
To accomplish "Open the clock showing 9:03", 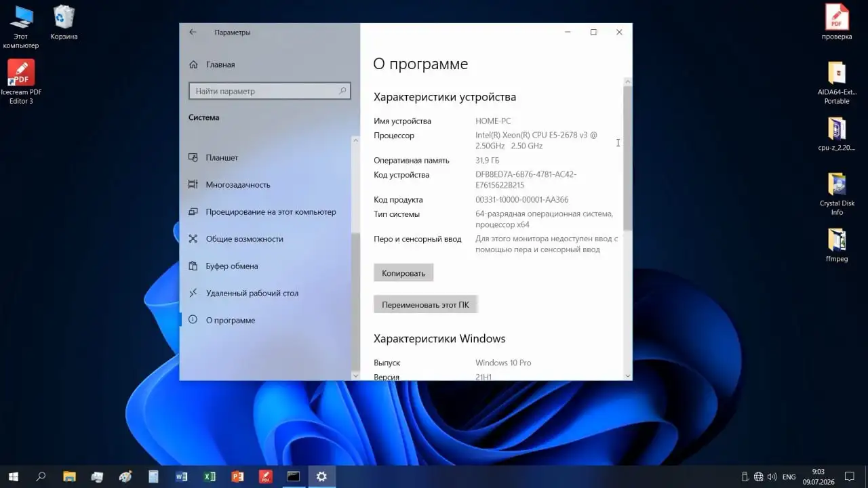I will (818, 476).
